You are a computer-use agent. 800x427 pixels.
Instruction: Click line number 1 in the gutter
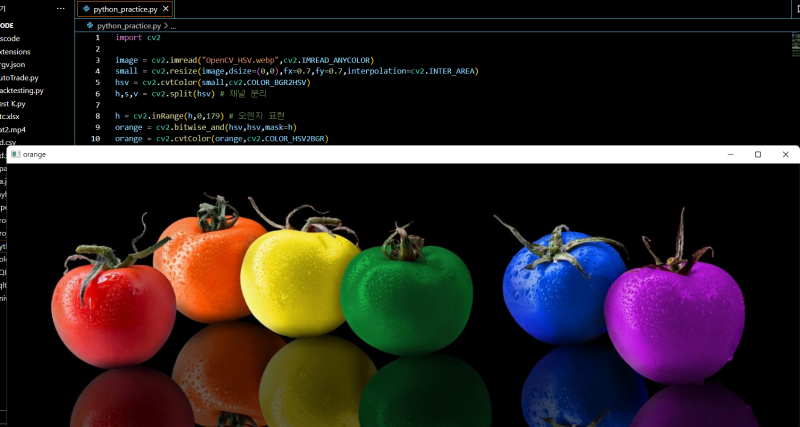click(x=97, y=38)
